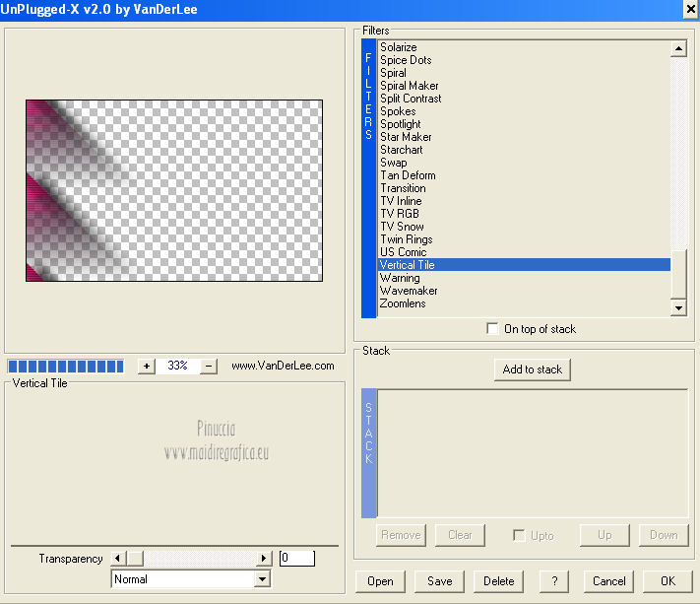This screenshot has height=604, width=700.
Task: Zoom out preview with minus button
Action: [x=209, y=366]
